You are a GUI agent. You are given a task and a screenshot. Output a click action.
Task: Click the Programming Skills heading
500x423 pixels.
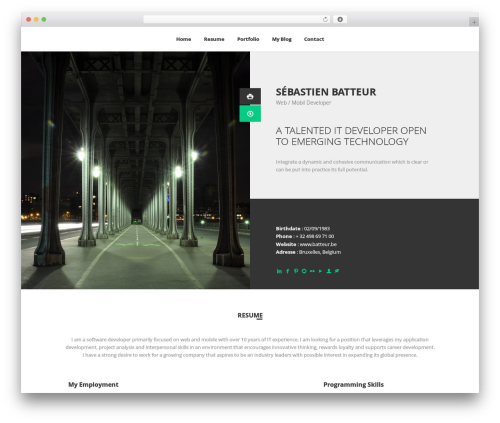354,385
